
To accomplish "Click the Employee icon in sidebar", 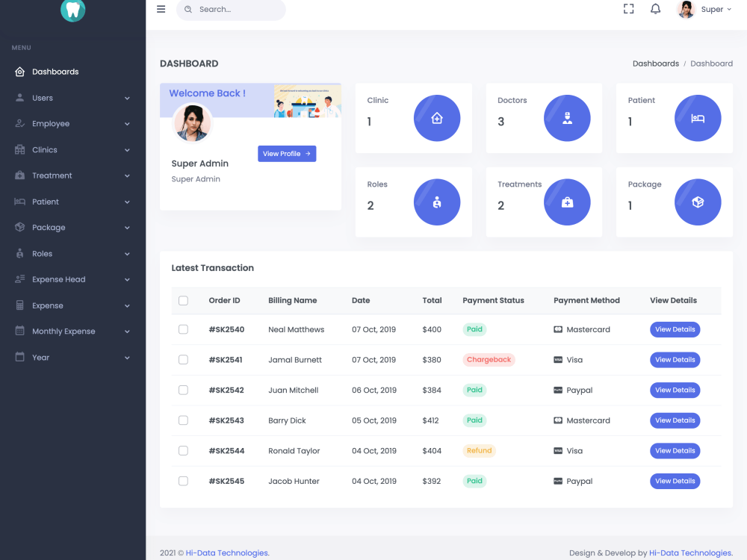I will click(x=19, y=124).
